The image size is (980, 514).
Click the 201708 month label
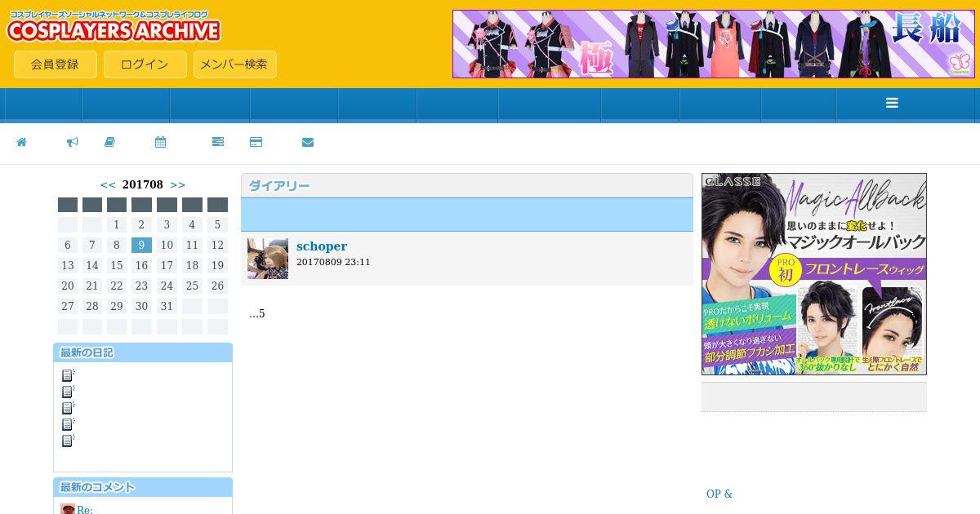tap(143, 185)
